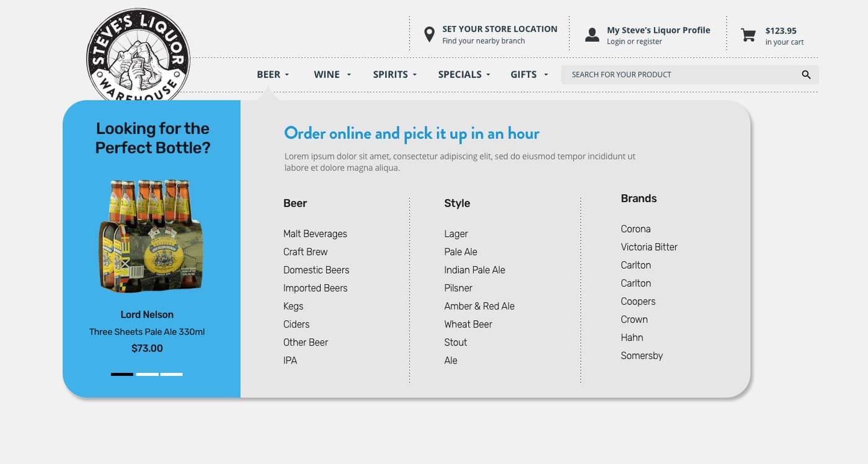Click the user profile silhouette icon

point(592,35)
